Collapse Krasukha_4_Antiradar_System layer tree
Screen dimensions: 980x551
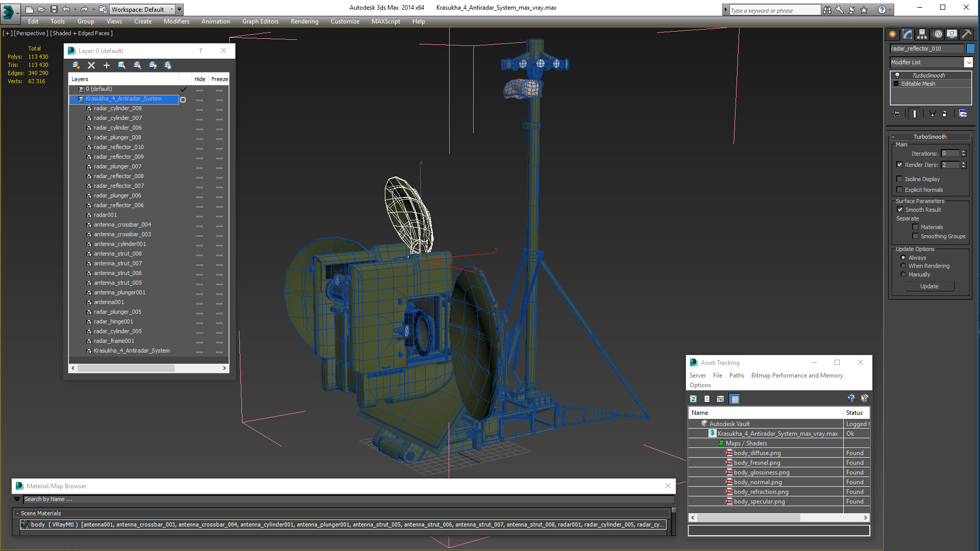pos(73,99)
